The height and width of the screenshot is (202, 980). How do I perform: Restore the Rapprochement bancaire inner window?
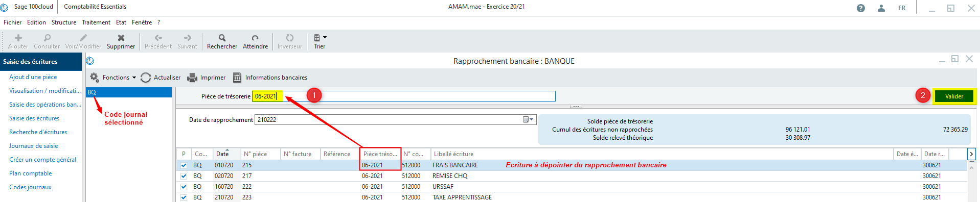click(x=954, y=59)
